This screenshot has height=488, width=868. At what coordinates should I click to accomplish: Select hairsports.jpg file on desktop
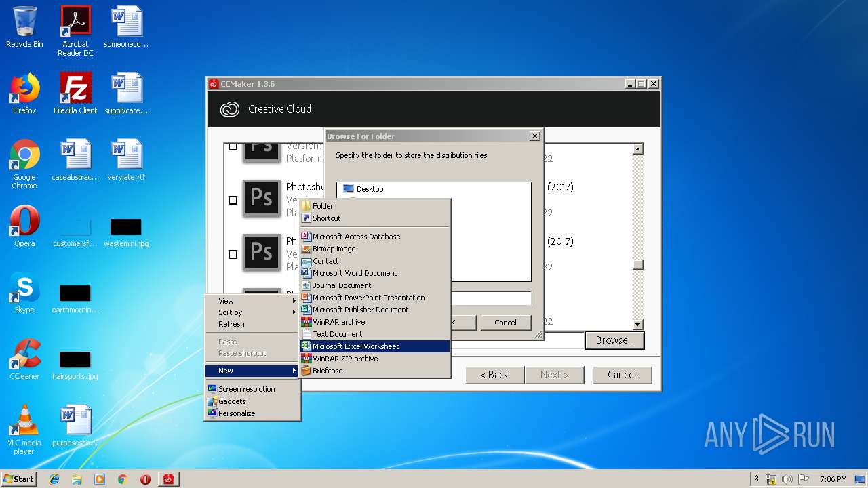tap(75, 364)
